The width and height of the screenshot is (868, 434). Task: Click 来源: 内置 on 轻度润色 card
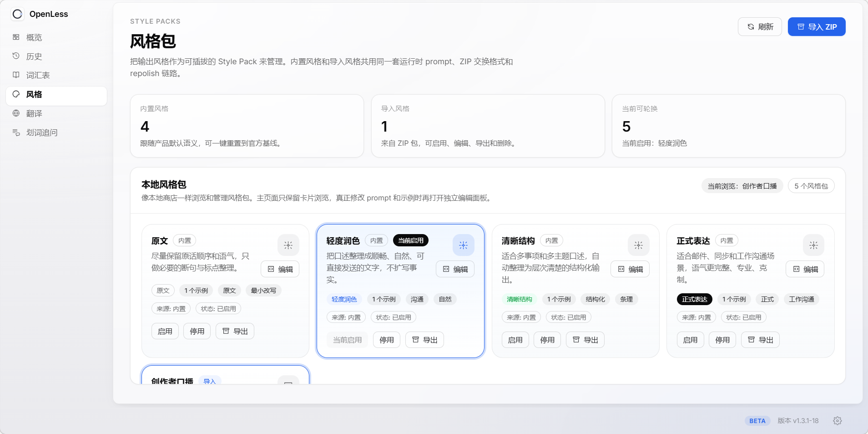346,317
